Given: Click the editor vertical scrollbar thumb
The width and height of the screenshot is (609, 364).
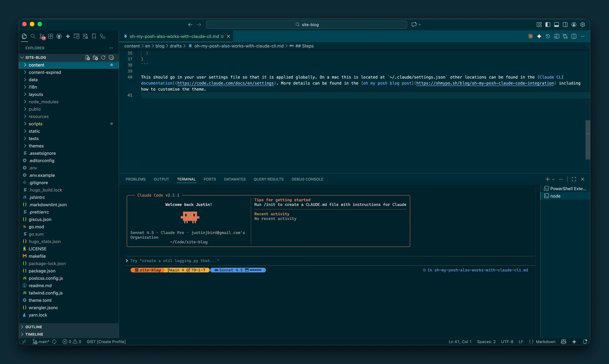Looking at the screenshot, I should pyautogui.click(x=588, y=140).
